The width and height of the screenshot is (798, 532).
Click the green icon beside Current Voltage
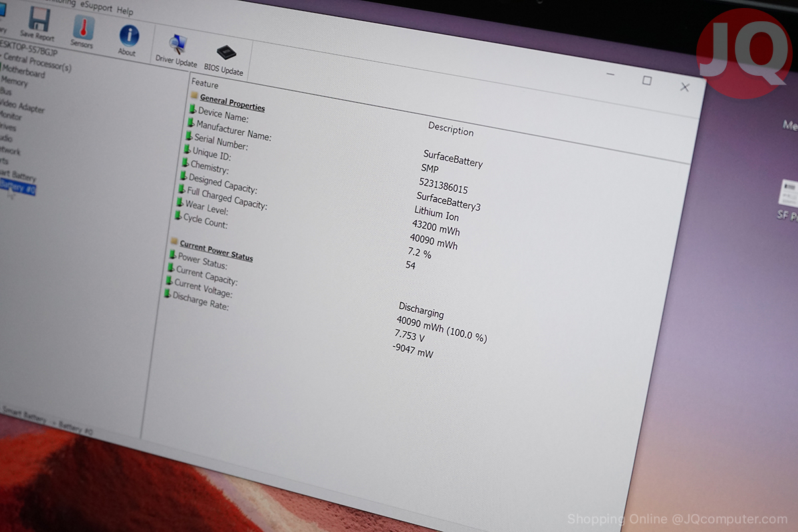pos(170,281)
